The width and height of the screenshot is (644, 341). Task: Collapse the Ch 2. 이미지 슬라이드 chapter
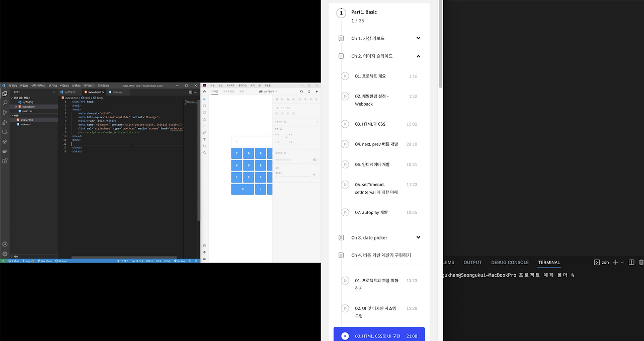[418, 56]
